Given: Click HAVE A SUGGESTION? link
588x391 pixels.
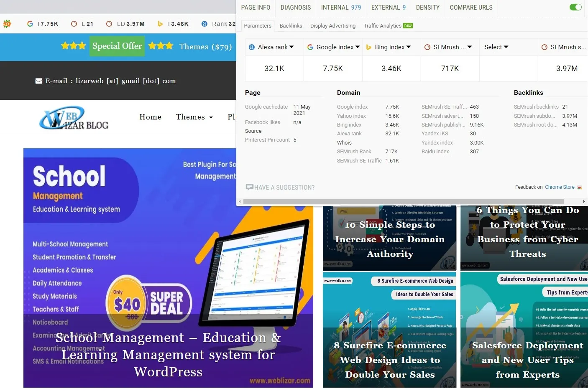Looking at the screenshot, I should coord(284,188).
